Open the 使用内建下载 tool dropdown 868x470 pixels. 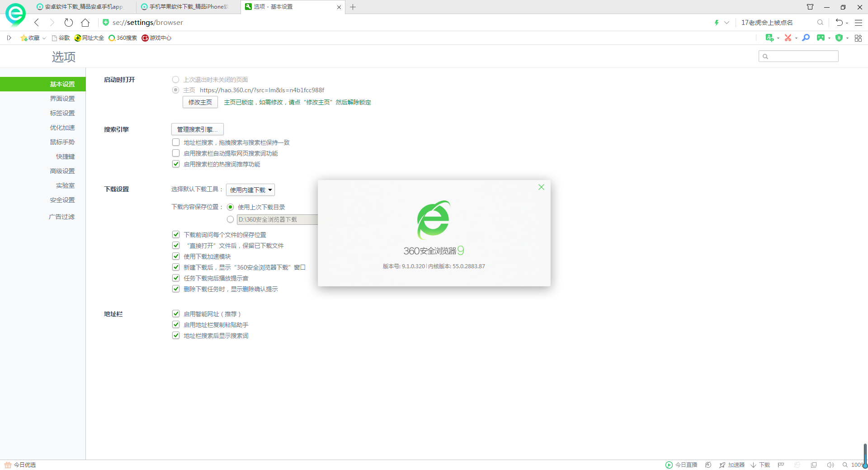click(x=250, y=190)
